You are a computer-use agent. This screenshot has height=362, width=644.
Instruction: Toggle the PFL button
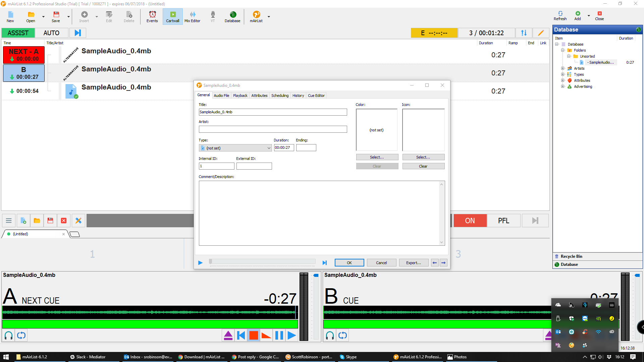coord(503,221)
